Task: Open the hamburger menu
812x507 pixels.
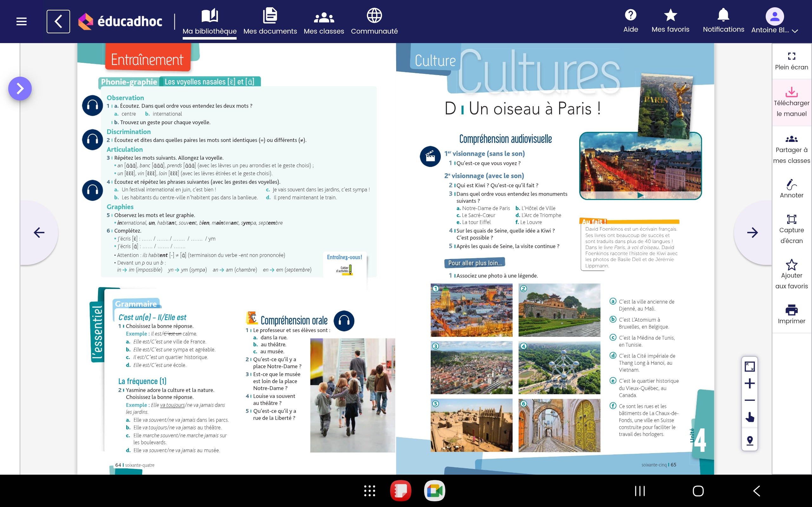Action: pos(22,22)
